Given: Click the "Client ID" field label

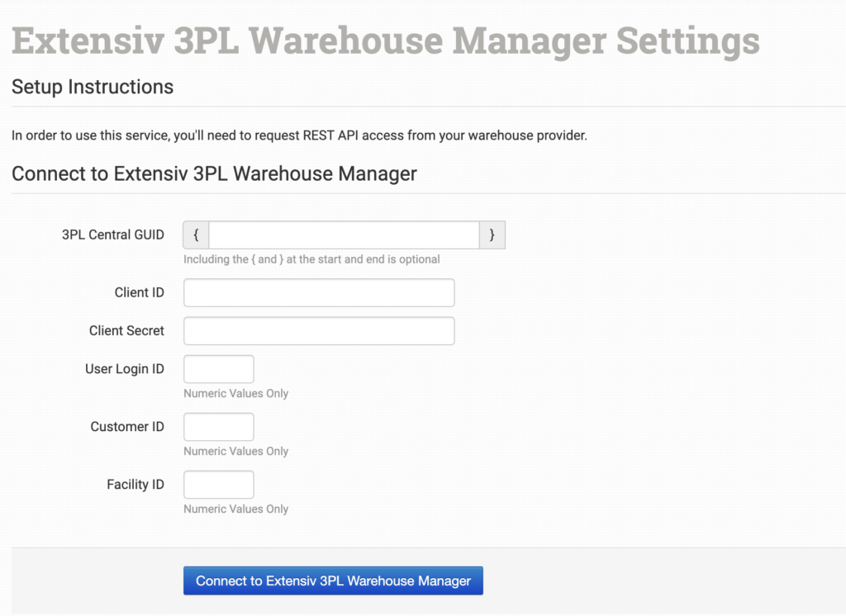Looking at the screenshot, I should [139, 292].
